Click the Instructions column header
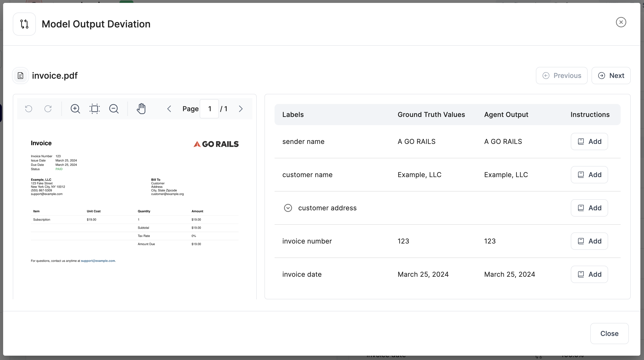The width and height of the screenshot is (644, 360). (x=590, y=115)
